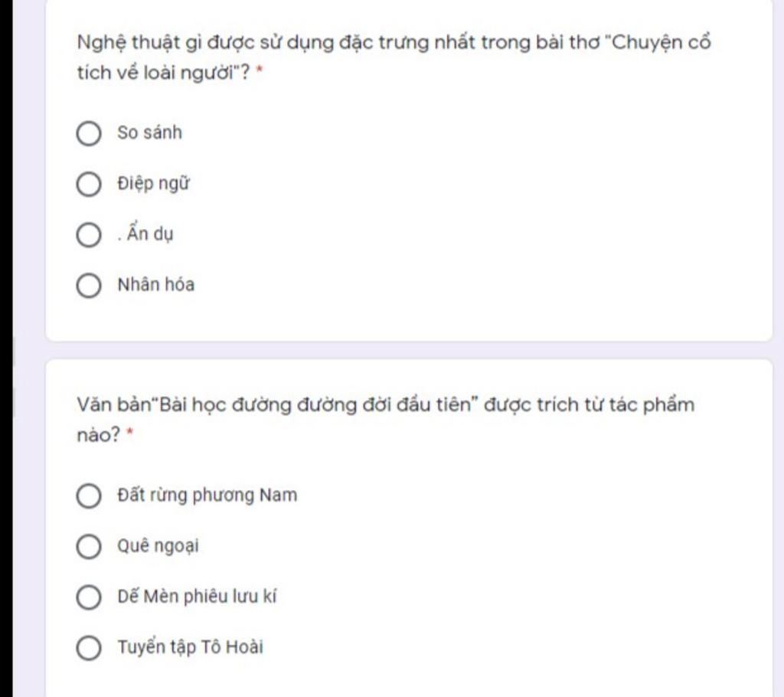Click the "Tuyển tập Tô Hoài" label text
This screenshot has height=697, width=784.
point(190,647)
